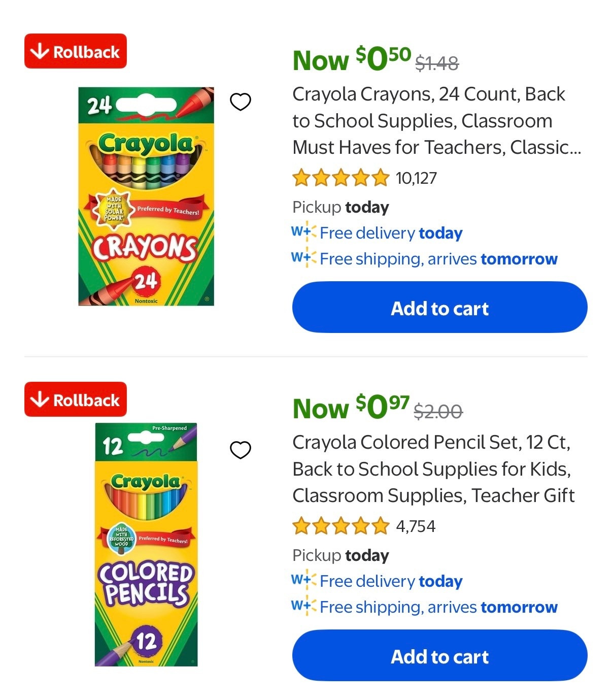Click the Rollback badge on the pencils listing
Viewport: 612px width, 700px height.
[75, 399]
